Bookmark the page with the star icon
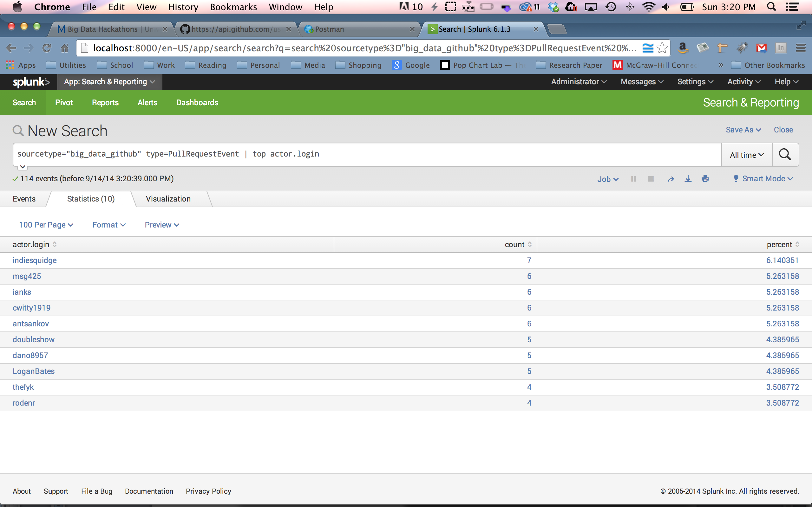 coord(662,48)
